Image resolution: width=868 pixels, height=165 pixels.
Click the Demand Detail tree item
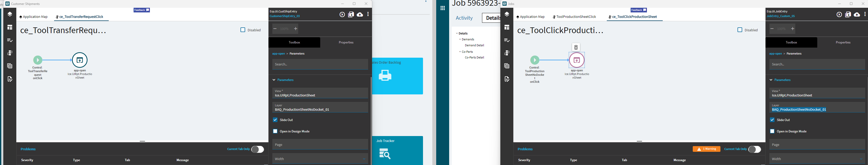pyautogui.click(x=475, y=46)
